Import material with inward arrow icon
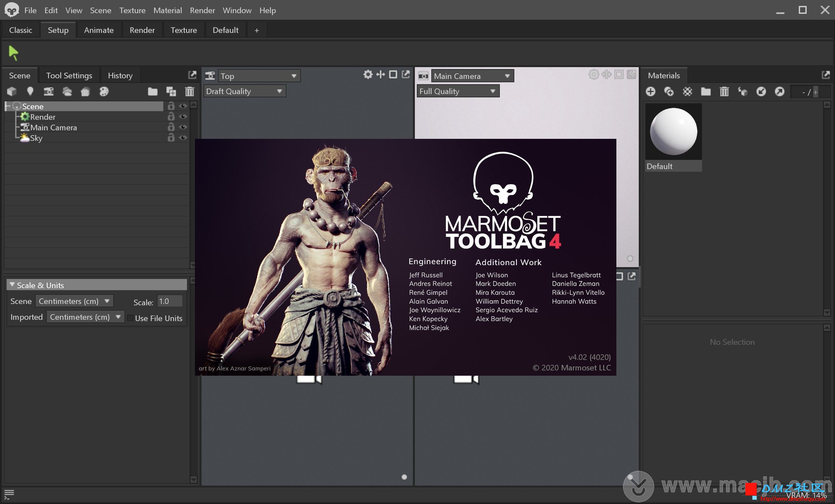The height and width of the screenshot is (504, 835). [x=761, y=91]
